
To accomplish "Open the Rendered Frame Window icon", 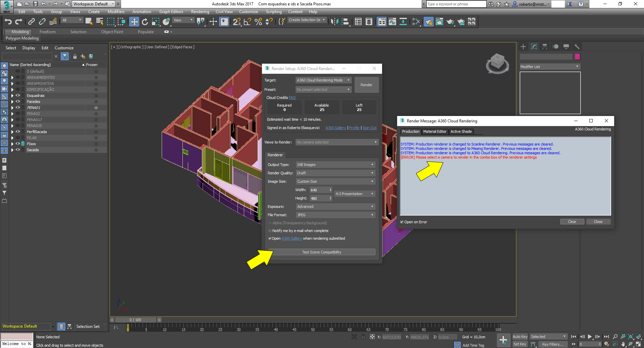I will pos(439,22).
